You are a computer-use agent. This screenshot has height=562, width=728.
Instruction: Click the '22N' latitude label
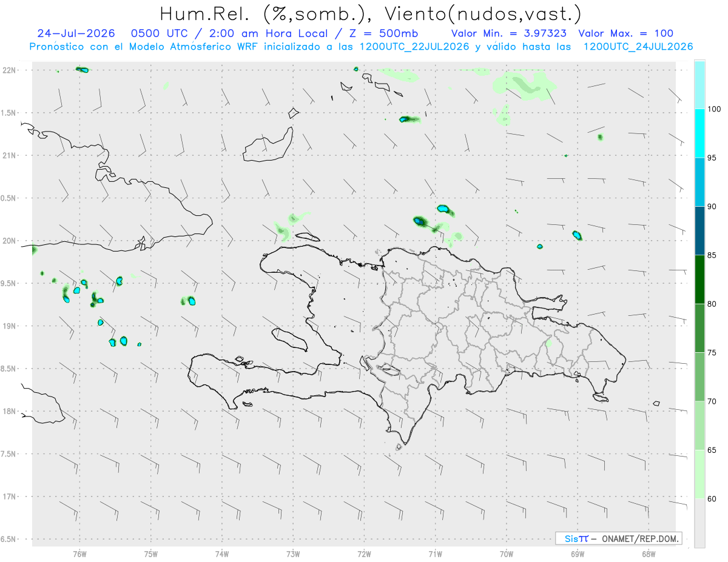[9, 70]
